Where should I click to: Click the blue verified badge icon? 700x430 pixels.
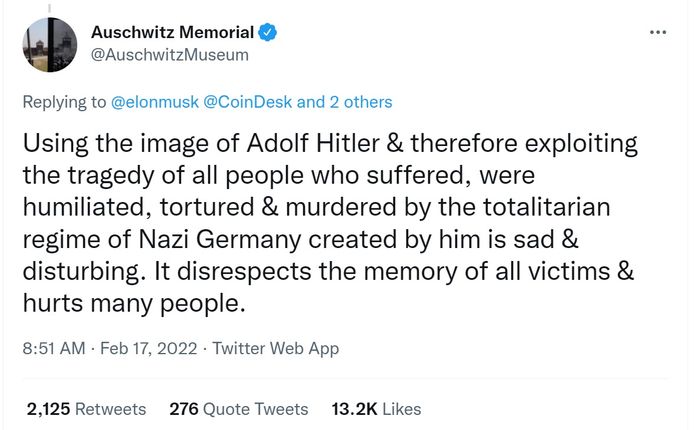click(267, 32)
